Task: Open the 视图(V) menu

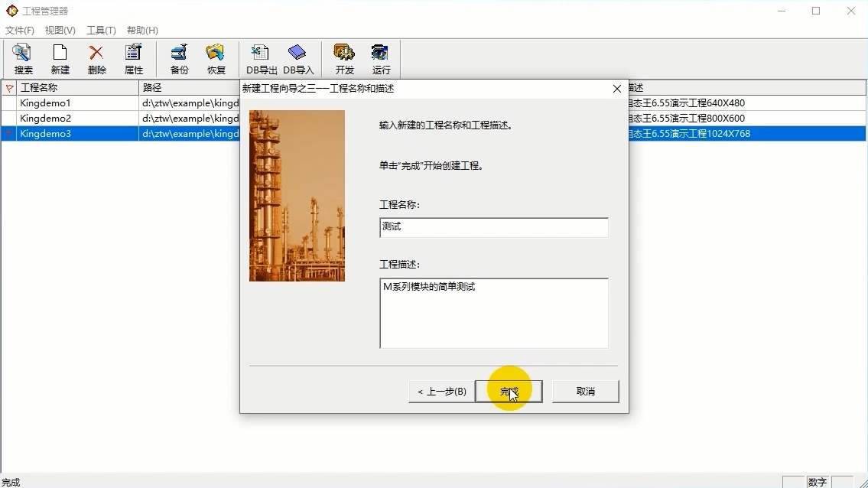Action: [x=60, y=30]
